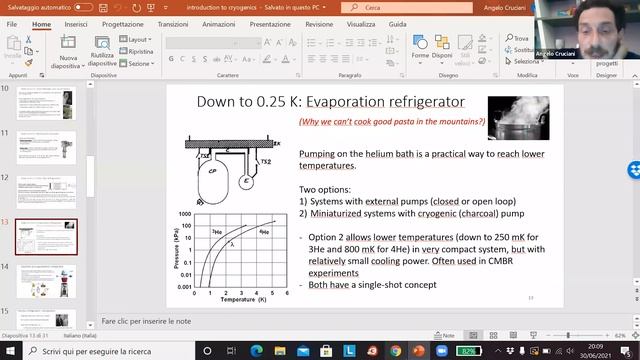The width and height of the screenshot is (640, 360).
Task: Open the Layout dropdown
Action: click(136, 39)
